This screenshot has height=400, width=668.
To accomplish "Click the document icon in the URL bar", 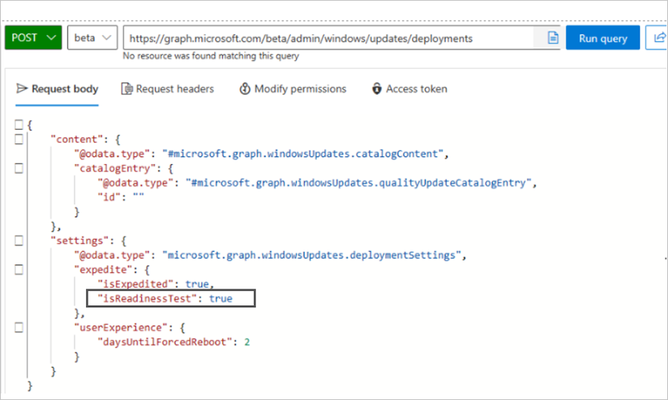I will click(553, 38).
